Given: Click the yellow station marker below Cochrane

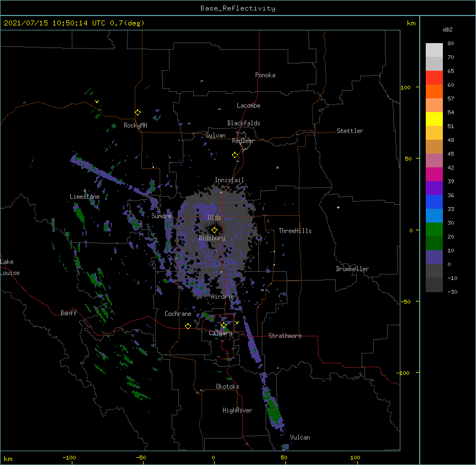Looking at the screenshot, I should click(x=188, y=326).
